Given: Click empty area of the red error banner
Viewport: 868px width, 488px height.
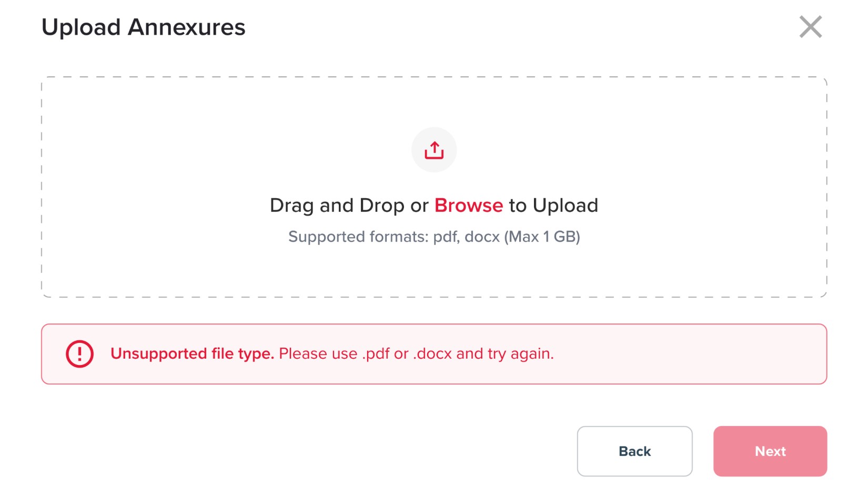Looking at the screenshot, I should click(684, 353).
